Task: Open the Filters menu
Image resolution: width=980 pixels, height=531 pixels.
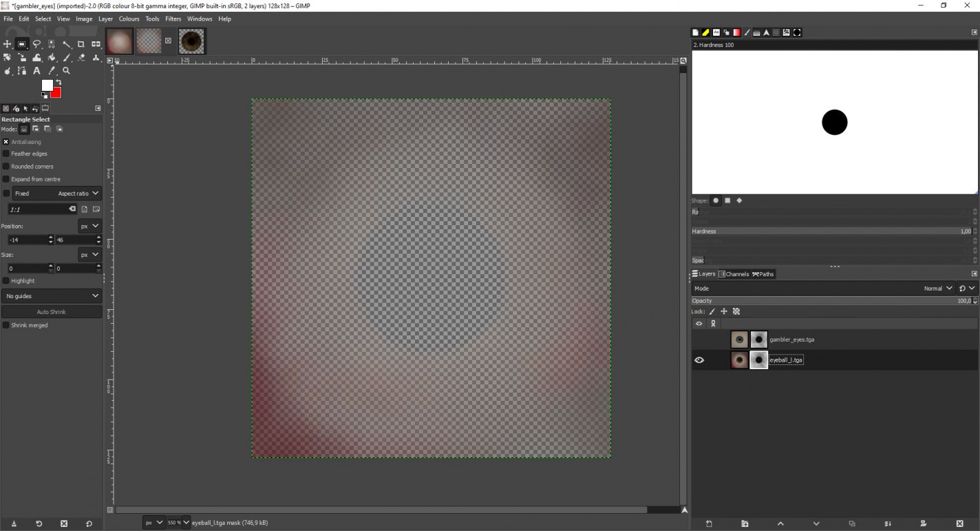Action: click(x=173, y=19)
